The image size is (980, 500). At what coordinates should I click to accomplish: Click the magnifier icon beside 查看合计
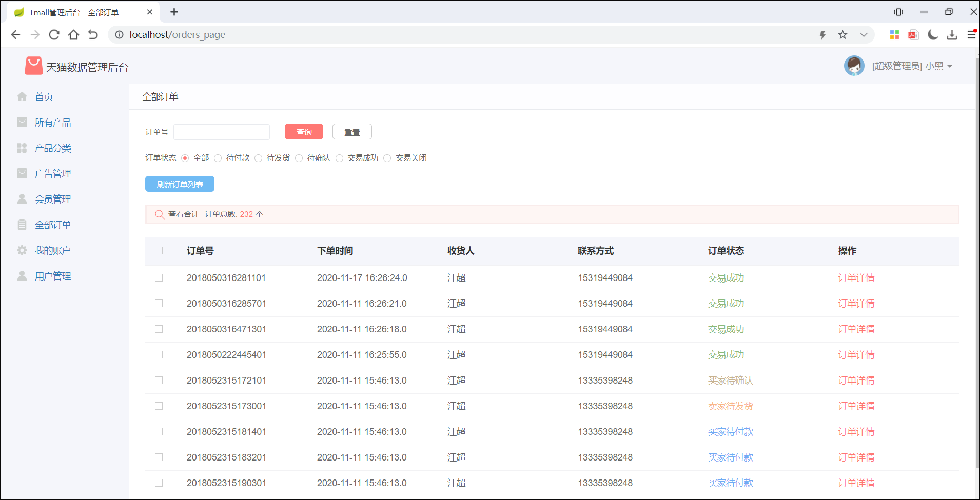point(160,214)
